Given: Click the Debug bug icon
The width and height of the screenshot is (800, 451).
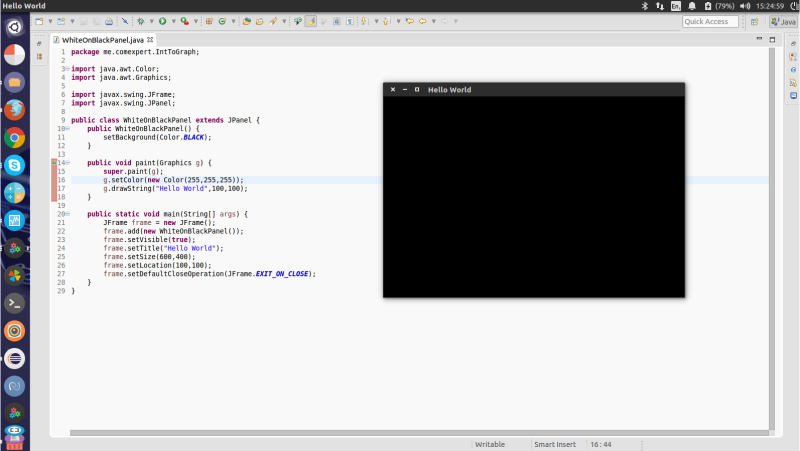Looking at the screenshot, I should (141, 21).
